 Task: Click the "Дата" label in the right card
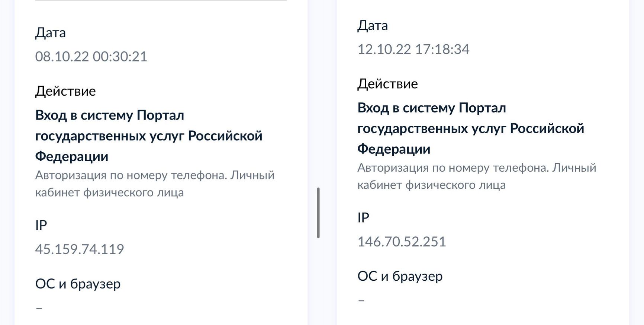pyautogui.click(x=373, y=25)
